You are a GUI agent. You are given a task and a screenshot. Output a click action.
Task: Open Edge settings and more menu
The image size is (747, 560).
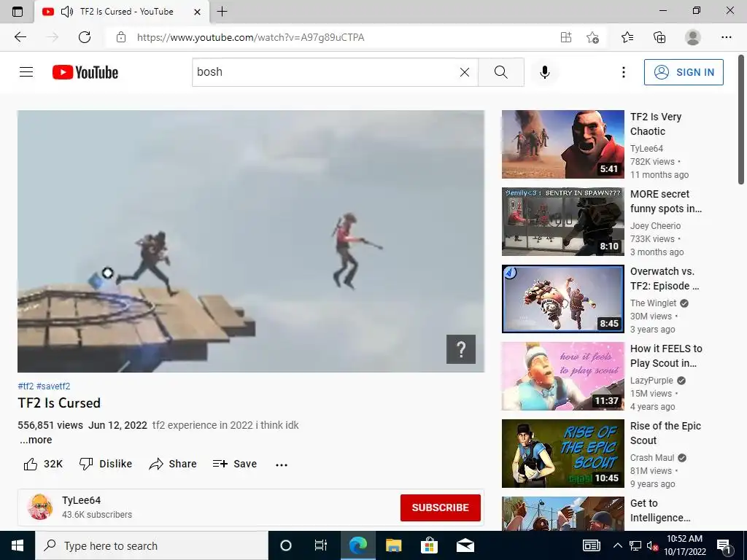pyautogui.click(x=726, y=37)
